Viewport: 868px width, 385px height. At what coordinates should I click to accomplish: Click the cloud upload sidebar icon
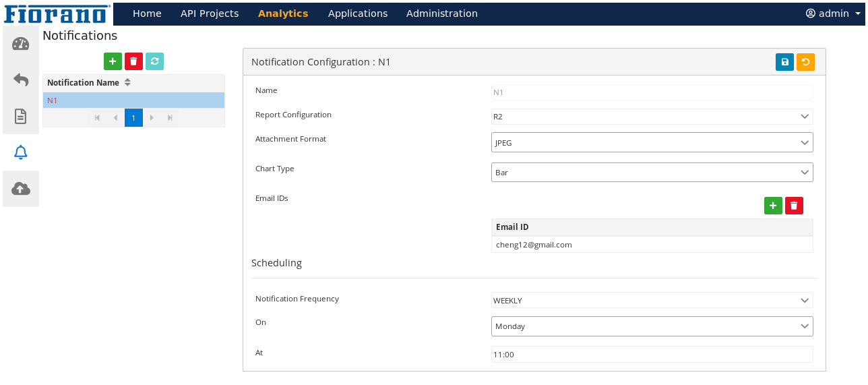[21, 189]
